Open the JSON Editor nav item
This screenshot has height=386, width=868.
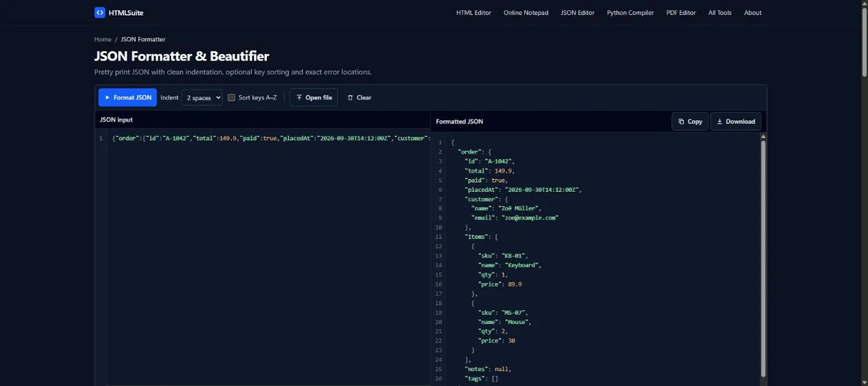(x=577, y=12)
